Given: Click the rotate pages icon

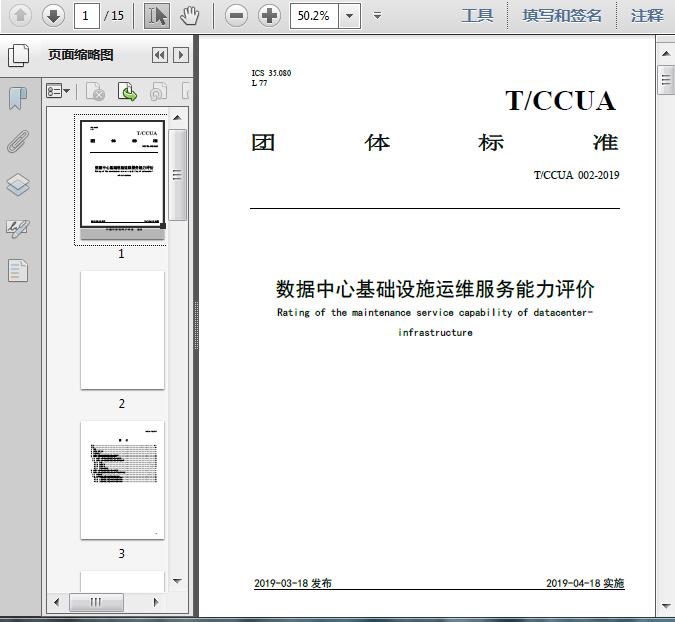Looking at the screenshot, I should click(x=158, y=91).
